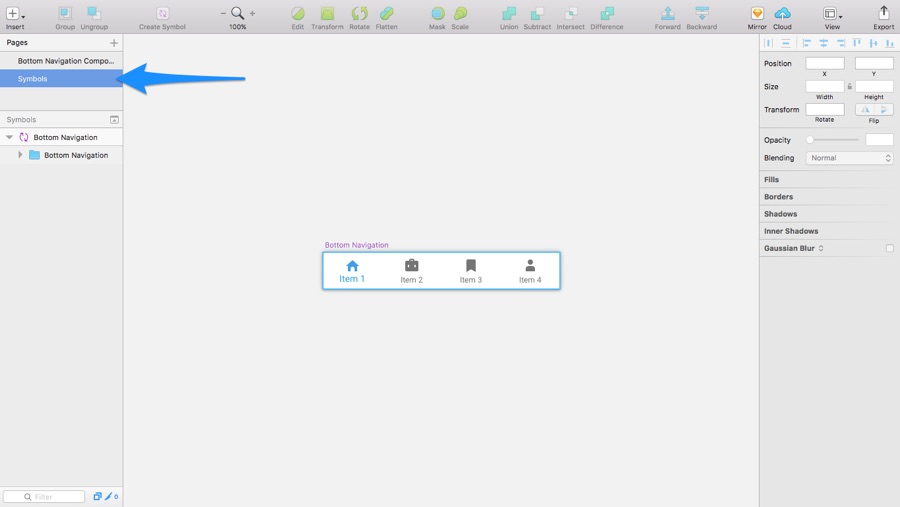
Task: Add a new page with plus
Action: coord(114,42)
